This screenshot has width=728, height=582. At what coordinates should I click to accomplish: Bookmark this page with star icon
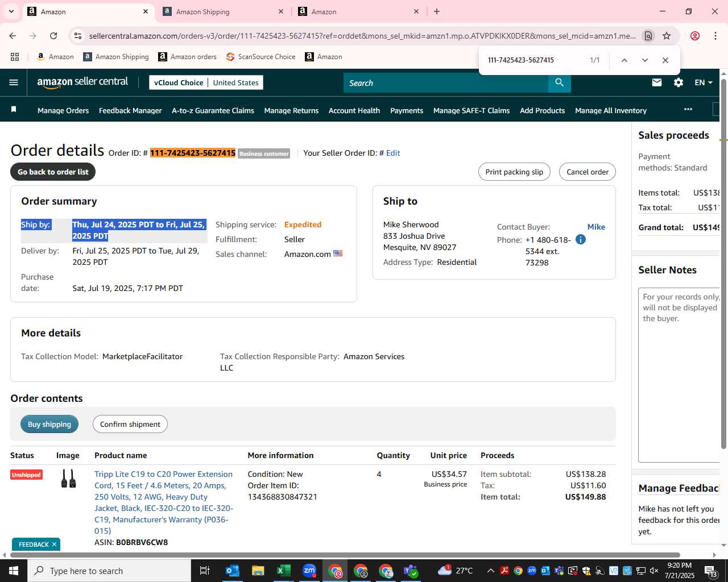(667, 36)
